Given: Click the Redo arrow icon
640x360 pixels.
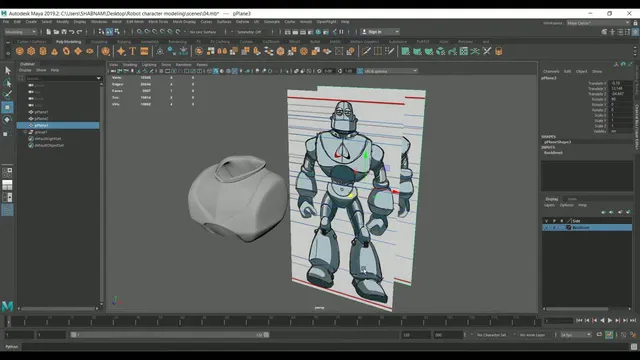Looking at the screenshot, I should (x=80, y=32).
